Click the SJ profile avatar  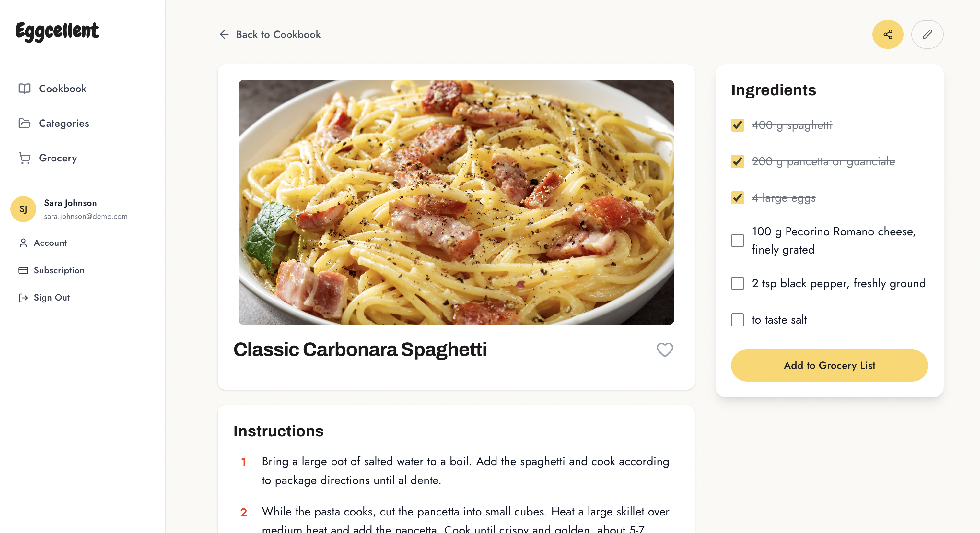click(23, 209)
